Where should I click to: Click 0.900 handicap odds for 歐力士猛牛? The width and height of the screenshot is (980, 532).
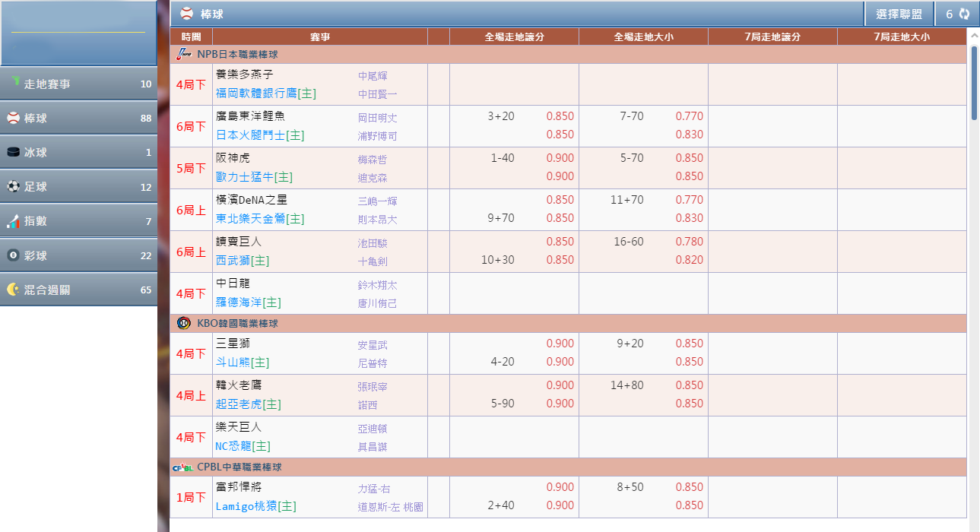pos(560,176)
